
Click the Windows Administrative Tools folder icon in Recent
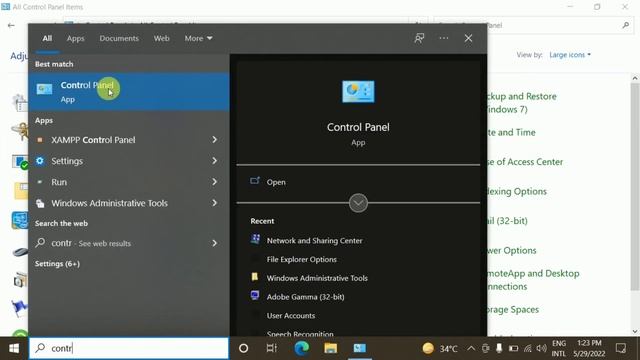tap(255, 277)
